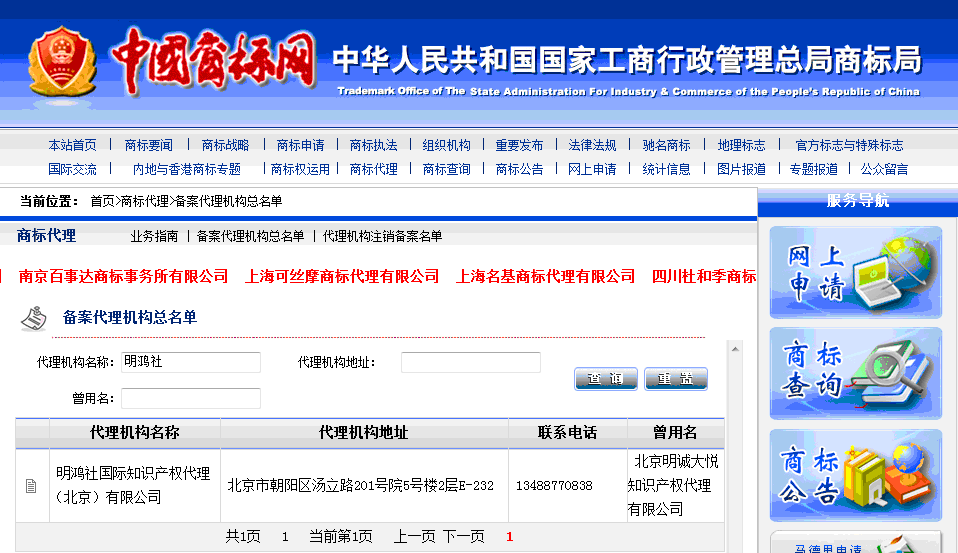This screenshot has width=958, height=553.
Task: Click into the 代理机构地址 text box
Action: (470, 362)
